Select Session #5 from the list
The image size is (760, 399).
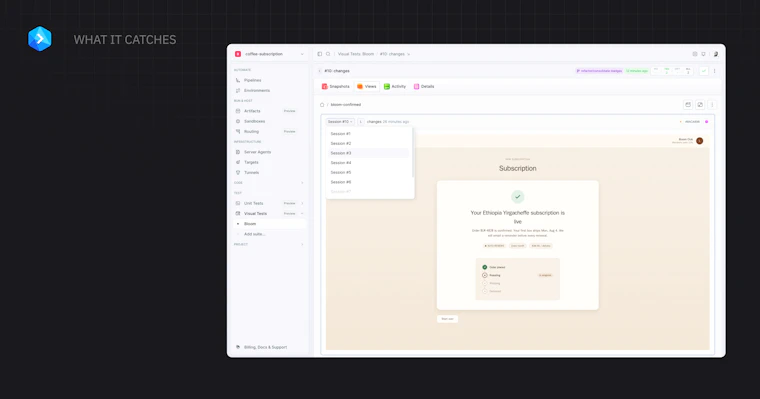[368, 173]
